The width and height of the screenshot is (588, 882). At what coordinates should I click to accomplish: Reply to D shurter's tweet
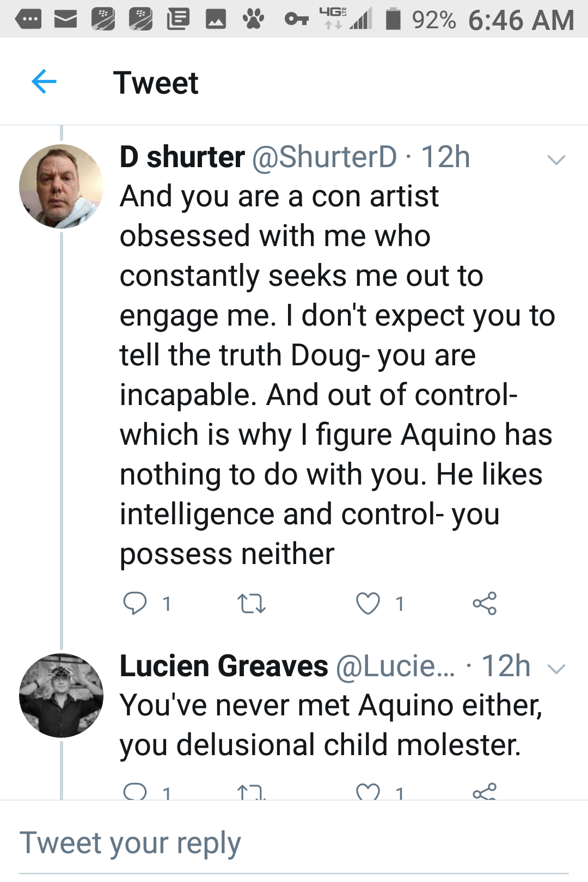click(135, 603)
